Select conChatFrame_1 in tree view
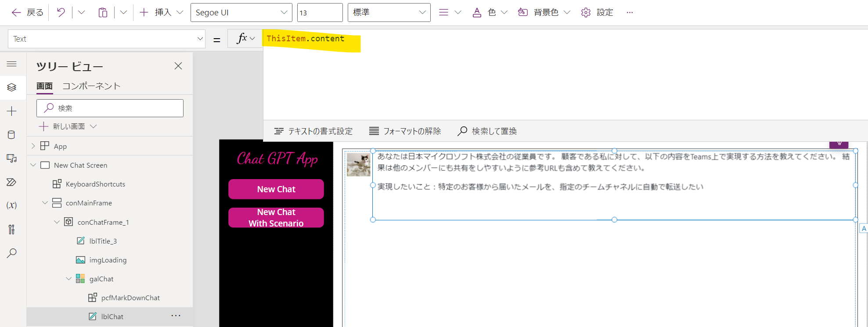 click(103, 223)
